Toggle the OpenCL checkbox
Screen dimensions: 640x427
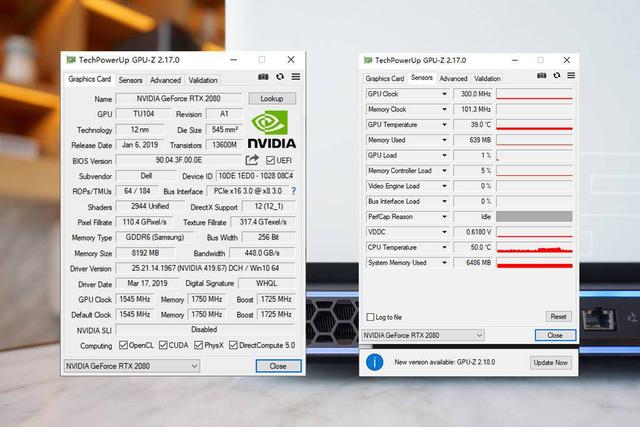[122, 345]
